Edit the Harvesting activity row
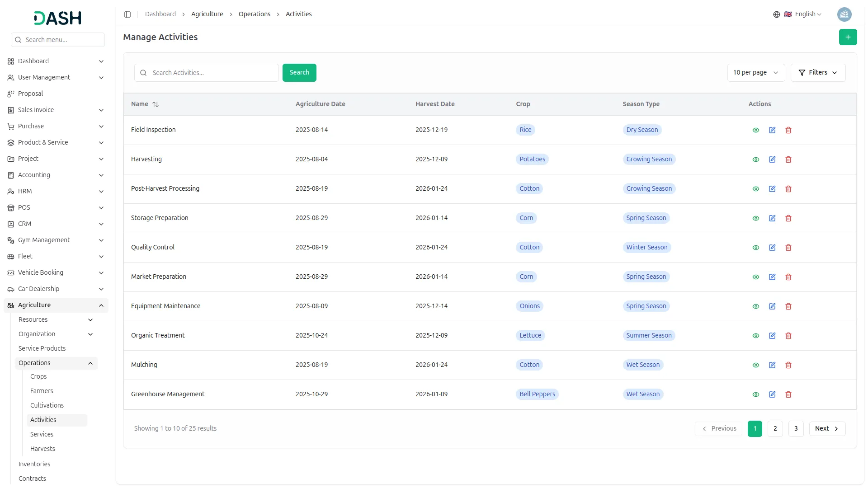Image resolution: width=868 pixels, height=488 pixels. click(x=772, y=160)
